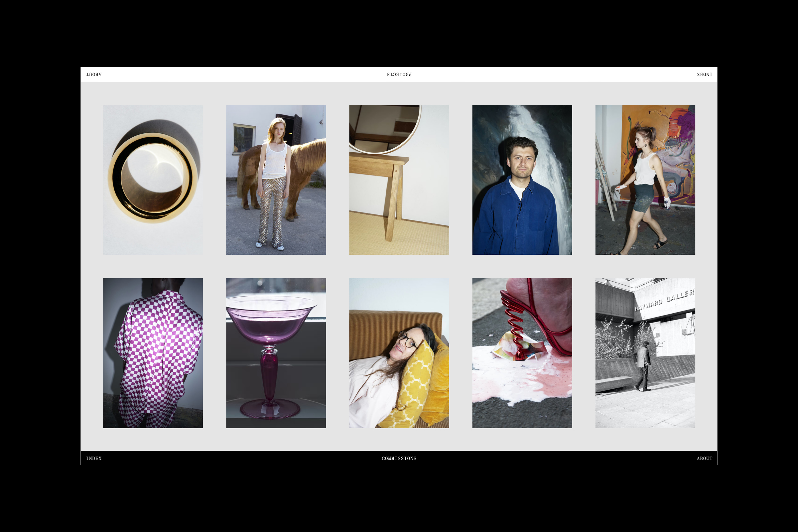Open the purple checkered shirt photo
Image resolution: width=798 pixels, height=532 pixels.
click(x=153, y=353)
